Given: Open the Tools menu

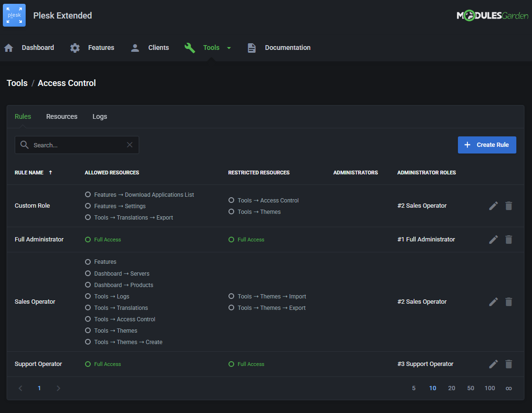Looking at the screenshot, I should click(x=211, y=48).
